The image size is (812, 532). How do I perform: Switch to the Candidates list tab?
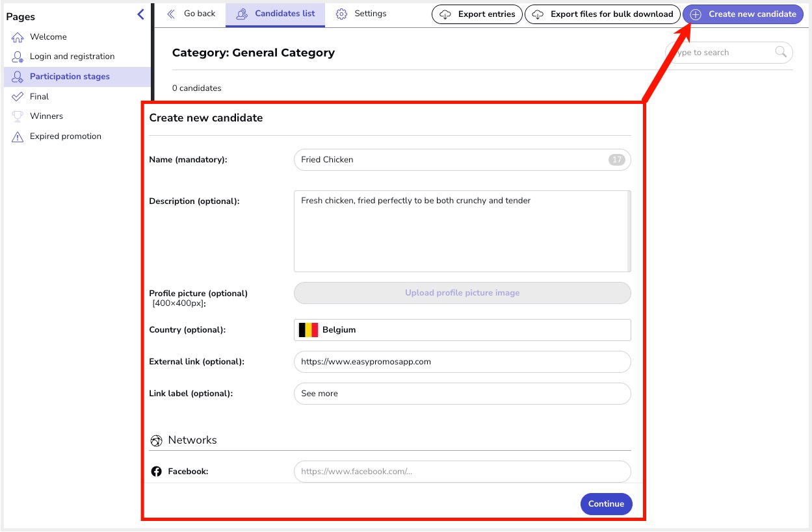coord(276,14)
